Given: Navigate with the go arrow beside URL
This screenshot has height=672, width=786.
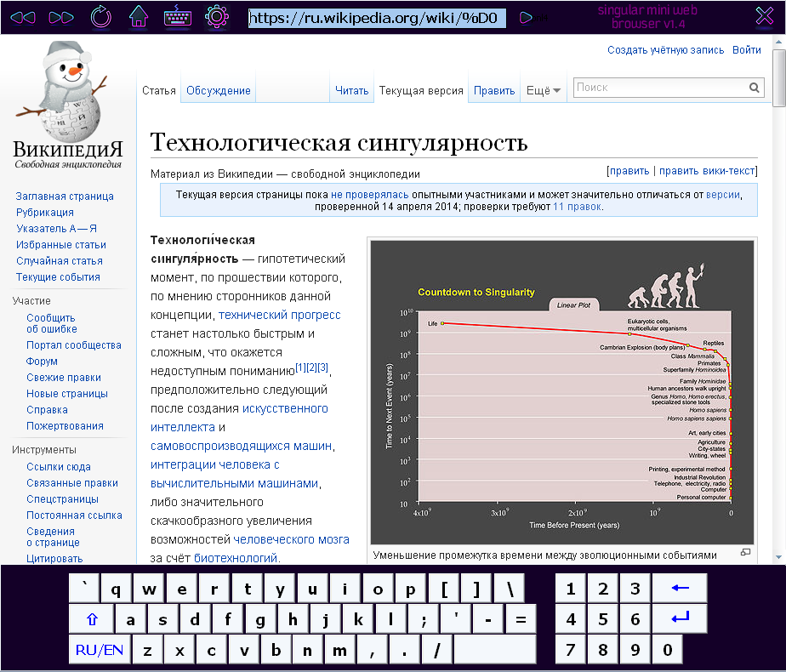Looking at the screenshot, I should click(x=526, y=18).
